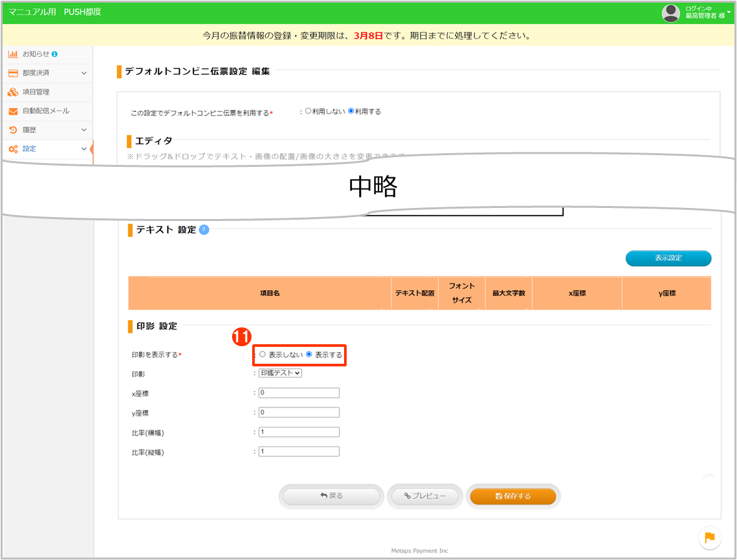Click the info icon beside お知らせ

[55, 54]
